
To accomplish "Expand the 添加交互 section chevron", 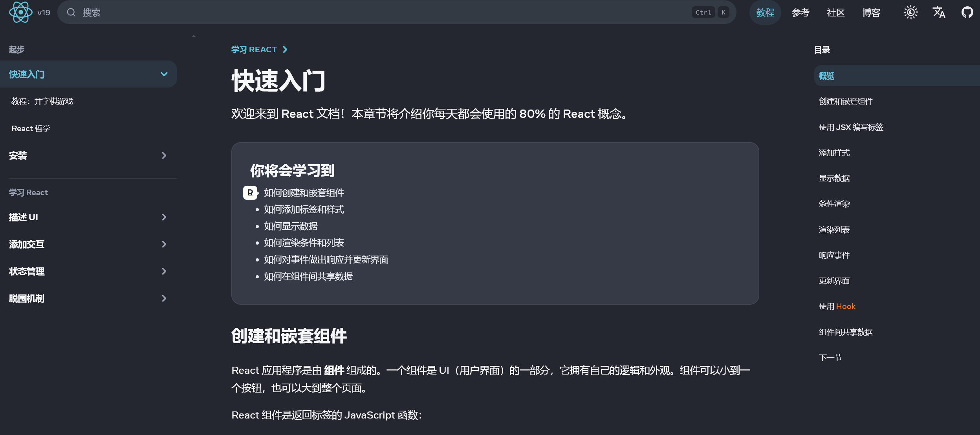I will (x=164, y=244).
